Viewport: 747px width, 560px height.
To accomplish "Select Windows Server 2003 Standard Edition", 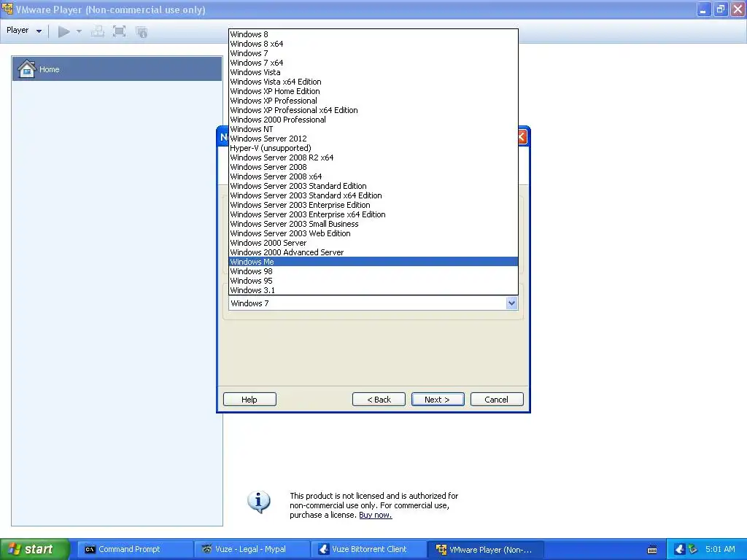I will 373,186.
